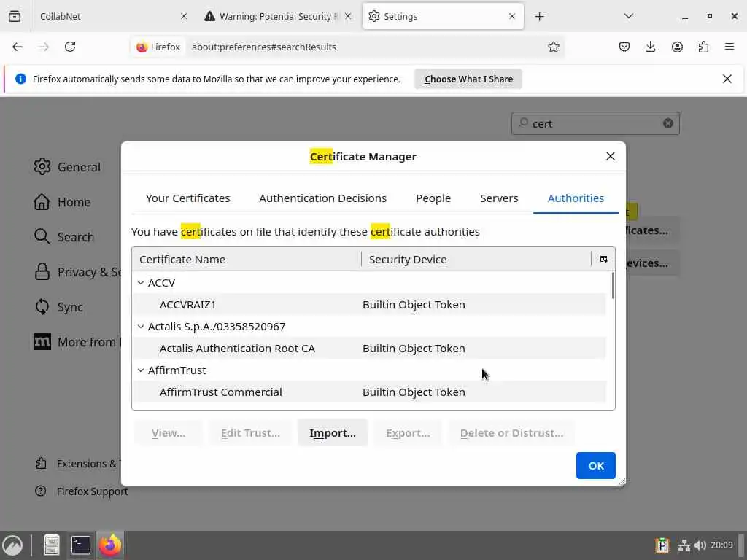Bookmark the page with the star icon
The image size is (747, 560).
pos(553,47)
